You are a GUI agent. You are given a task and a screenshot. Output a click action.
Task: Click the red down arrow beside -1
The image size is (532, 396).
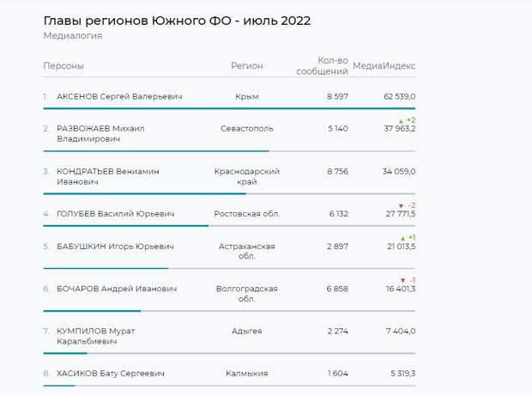[x=402, y=281]
